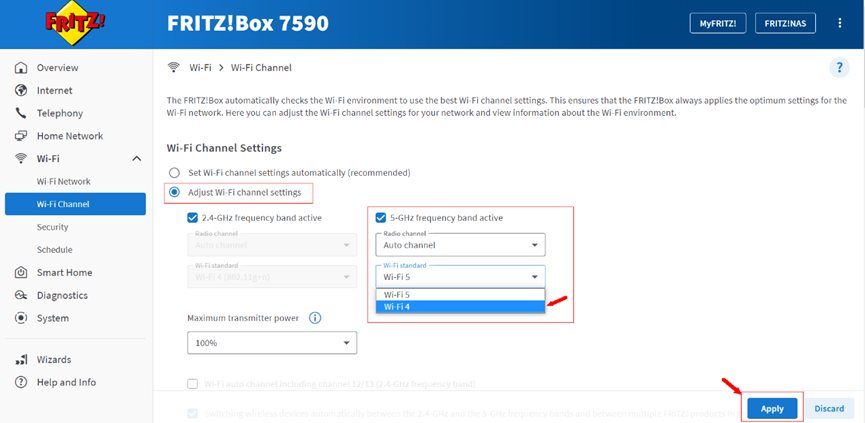Toggle 2.4-GHz frequency band active checkbox

pos(193,218)
